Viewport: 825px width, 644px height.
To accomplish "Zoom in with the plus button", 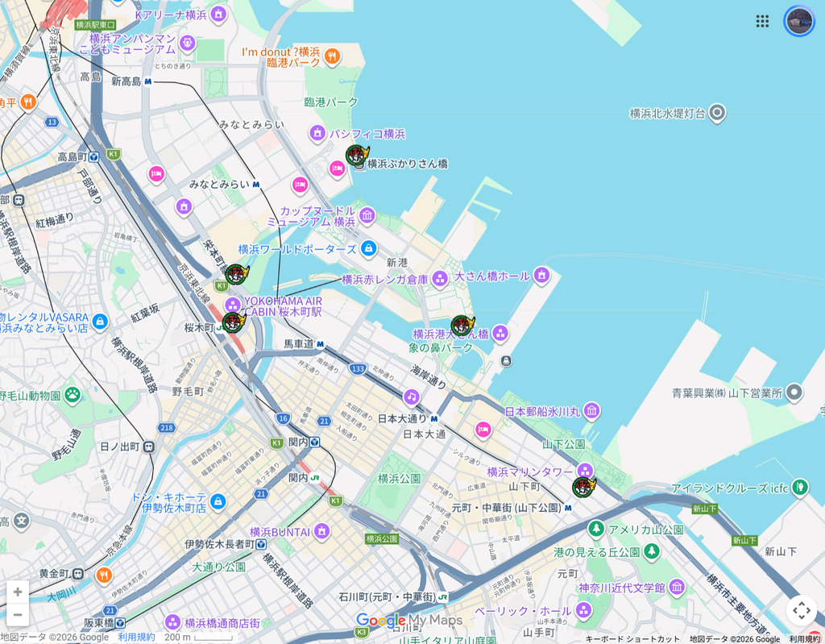I will [x=18, y=592].
